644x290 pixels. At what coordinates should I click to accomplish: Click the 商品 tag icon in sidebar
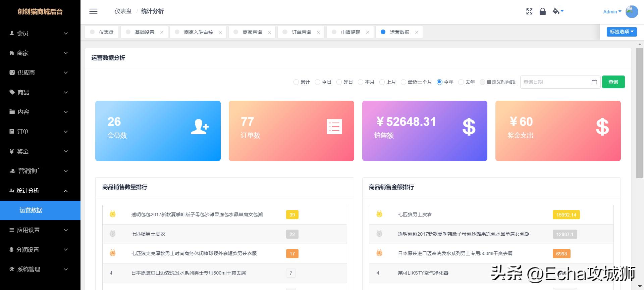pyautogui.click(x=12, y=92)
